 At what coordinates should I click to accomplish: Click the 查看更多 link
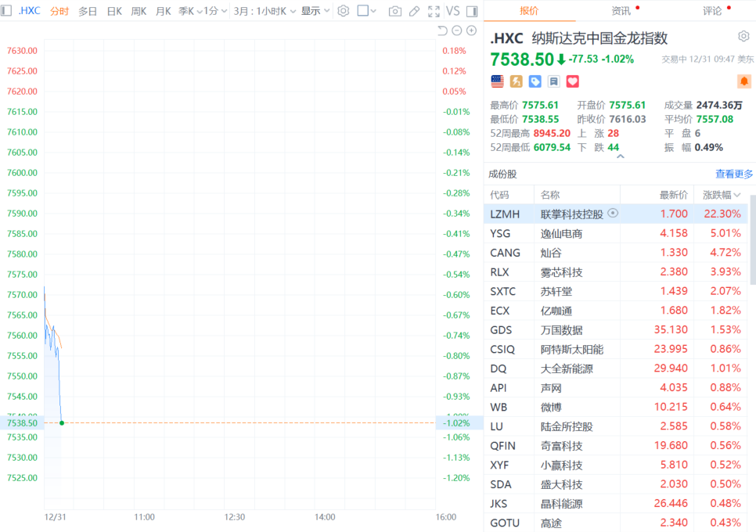click(733, 174)
